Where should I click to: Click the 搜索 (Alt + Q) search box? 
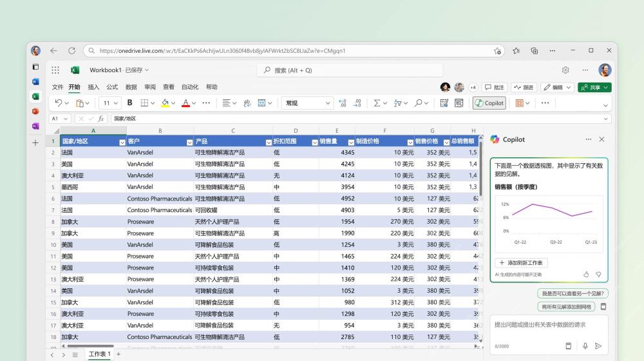point(350,70)
